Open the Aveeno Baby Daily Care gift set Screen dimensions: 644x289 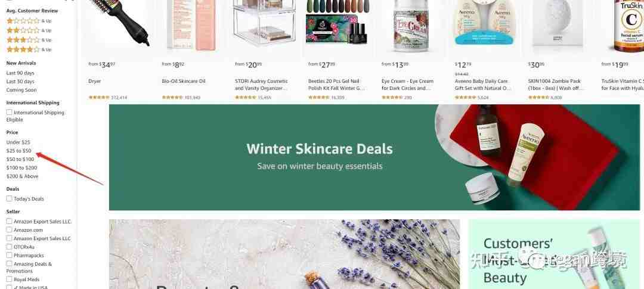[482, 85]
